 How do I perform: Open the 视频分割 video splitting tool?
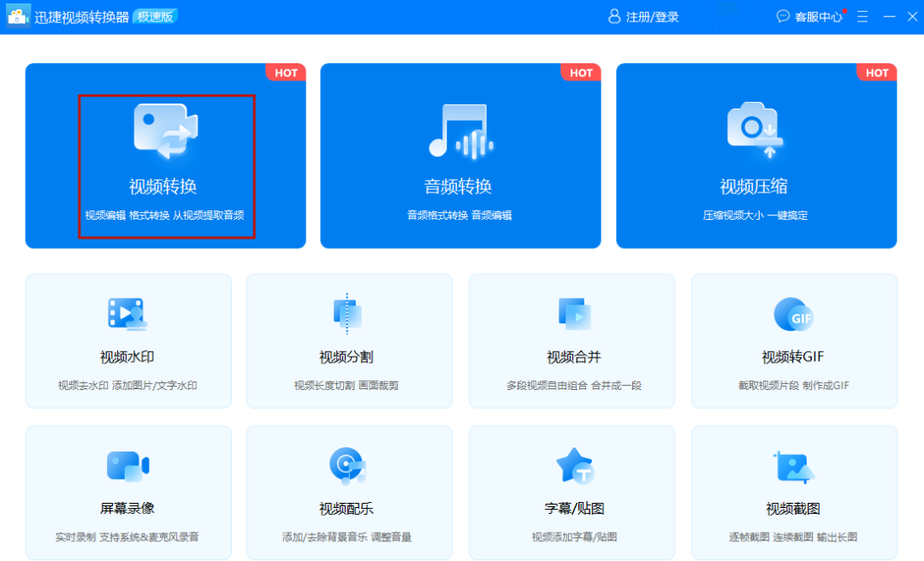coord(349,340)
